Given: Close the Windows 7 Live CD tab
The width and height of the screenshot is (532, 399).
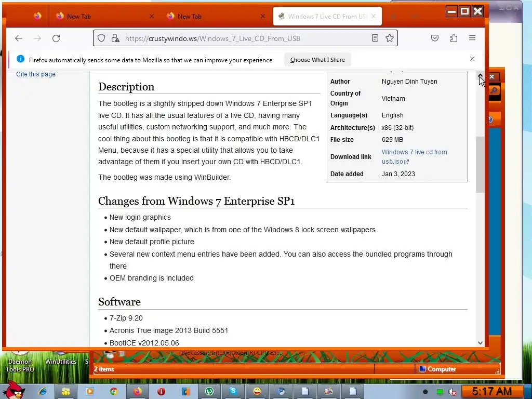Looking at the screenshot, I should (374, 16).
